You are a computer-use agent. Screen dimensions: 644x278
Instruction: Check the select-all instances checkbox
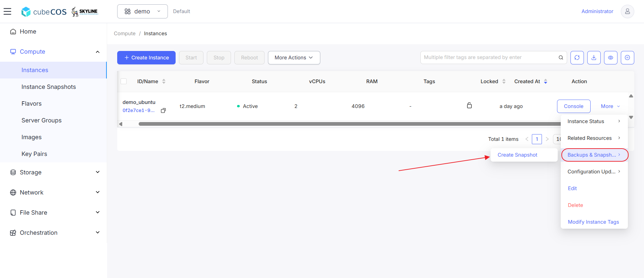[124, 81]
